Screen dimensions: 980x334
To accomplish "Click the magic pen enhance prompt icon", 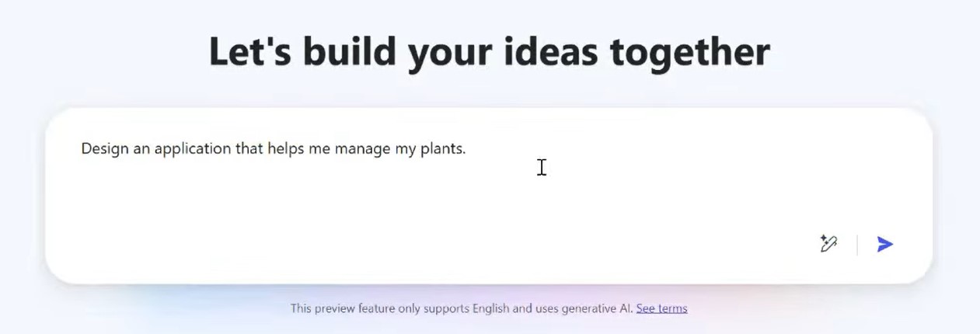I will 828,244.
